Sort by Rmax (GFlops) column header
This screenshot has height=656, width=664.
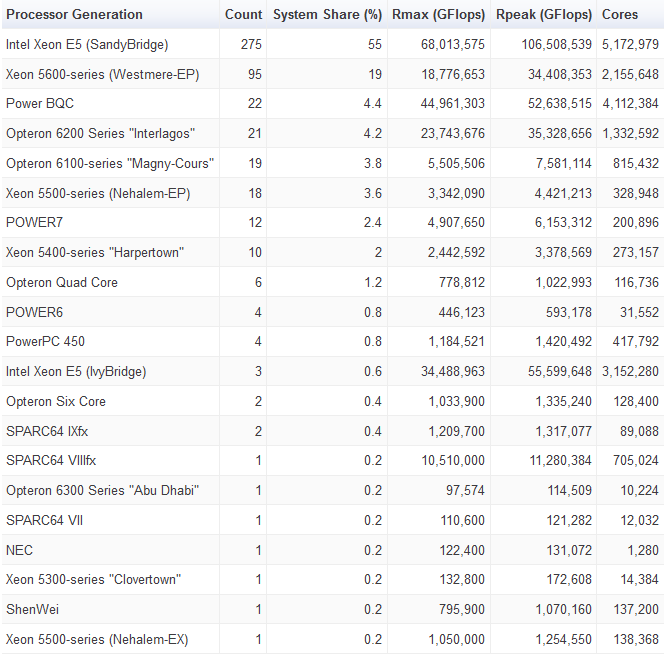tap(438, 14)
